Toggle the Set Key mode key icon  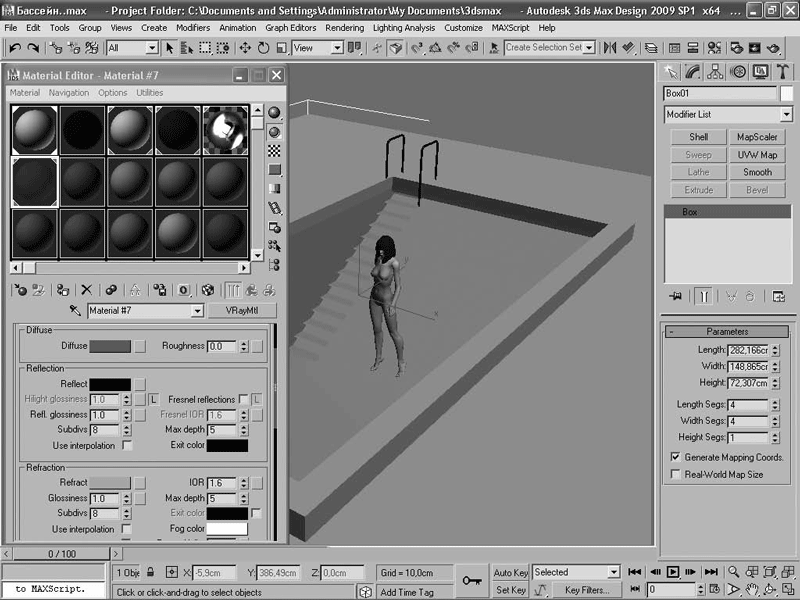(472, 580)
